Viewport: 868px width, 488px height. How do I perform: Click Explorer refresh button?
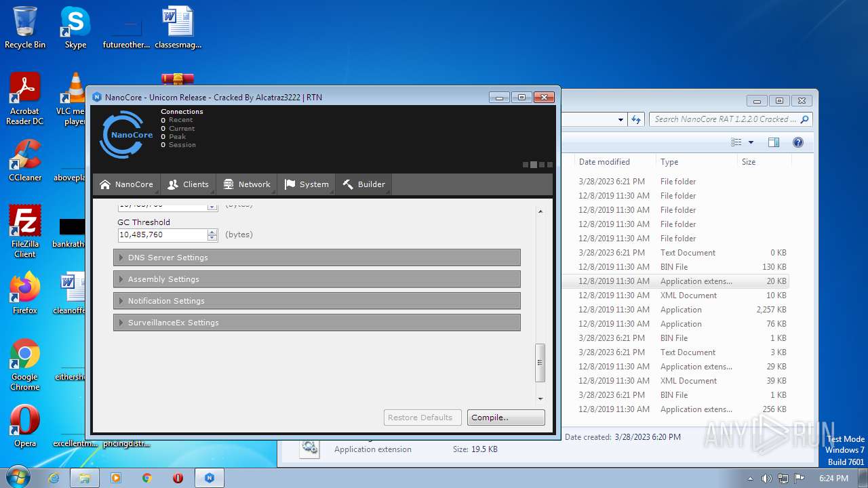coord(636,119)
